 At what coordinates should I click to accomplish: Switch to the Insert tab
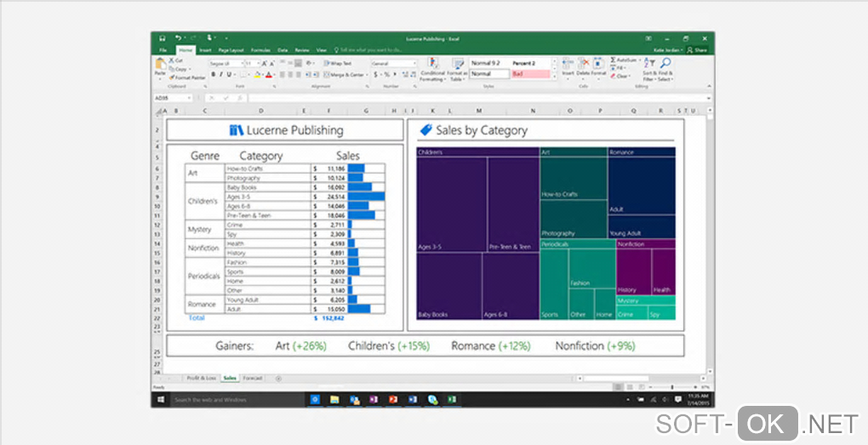click(205, 50)
